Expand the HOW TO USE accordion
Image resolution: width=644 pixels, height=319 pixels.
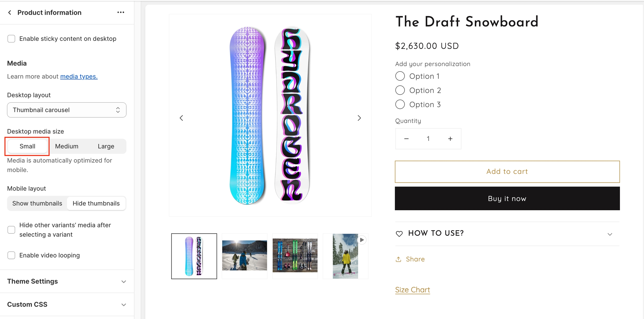coord(507,234)
